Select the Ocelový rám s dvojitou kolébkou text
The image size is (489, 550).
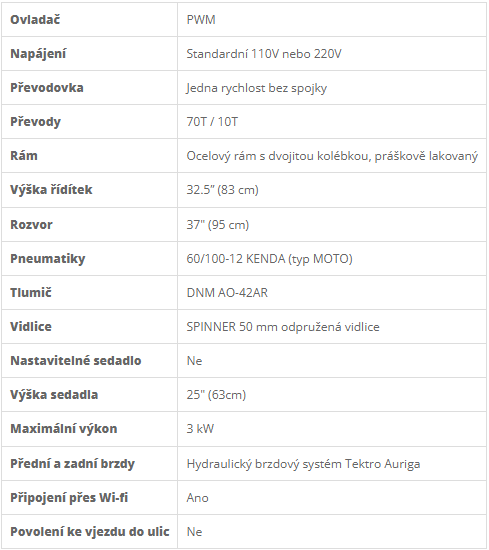coord(279,156)
